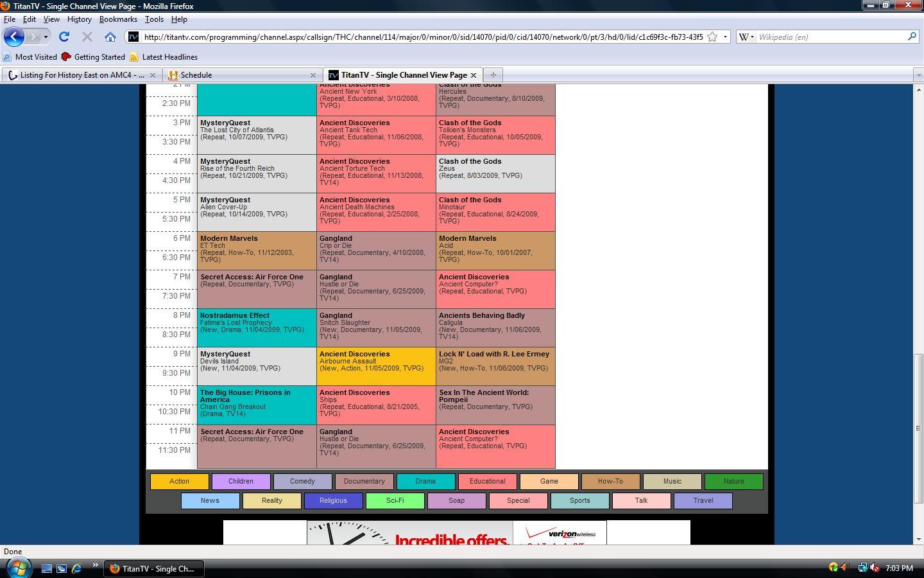Click the network tray icon
Screen dimensions: 924x578
[863, 568]
